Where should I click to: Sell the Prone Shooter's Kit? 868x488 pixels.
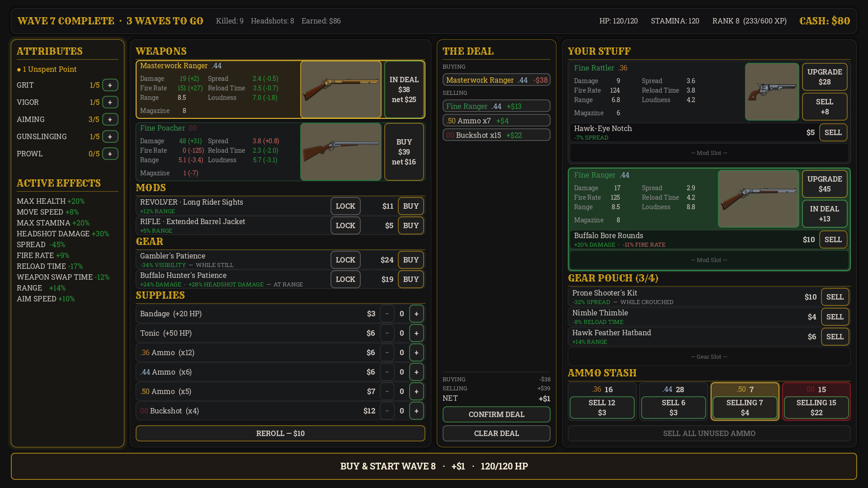point(835,297)
